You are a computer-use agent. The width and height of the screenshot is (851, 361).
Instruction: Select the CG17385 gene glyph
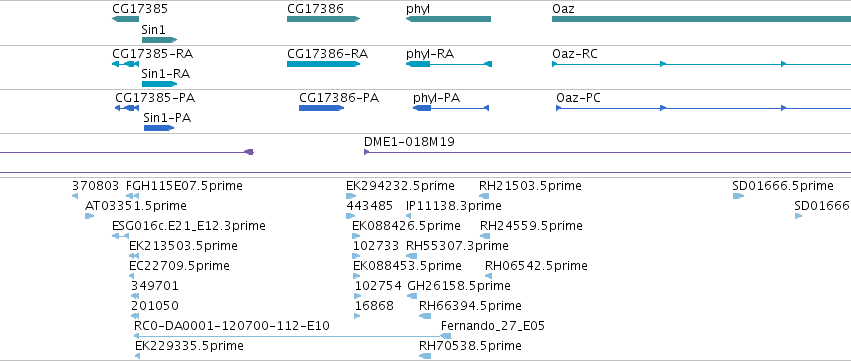pyautogui.click(x=125, y=19)
